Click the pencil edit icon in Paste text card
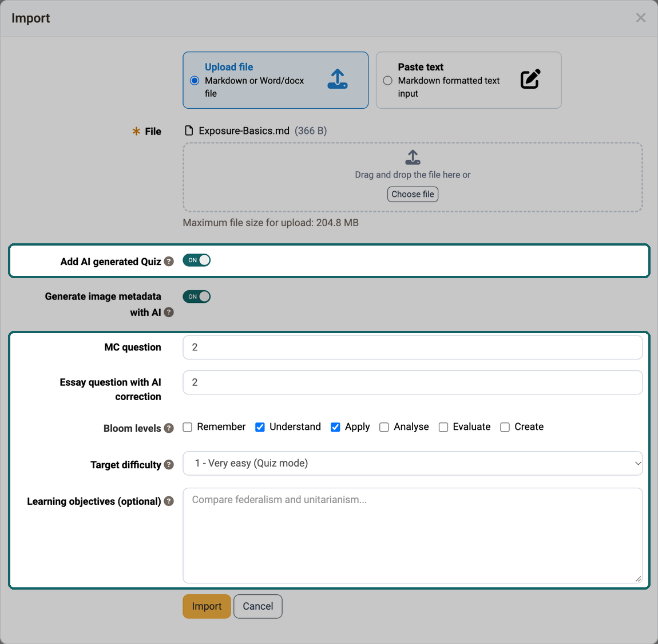 (530, 79)
